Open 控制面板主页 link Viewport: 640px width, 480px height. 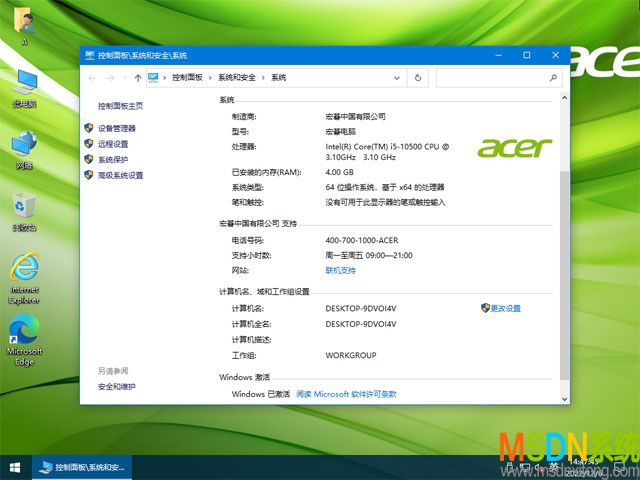(x=120, y=106)
